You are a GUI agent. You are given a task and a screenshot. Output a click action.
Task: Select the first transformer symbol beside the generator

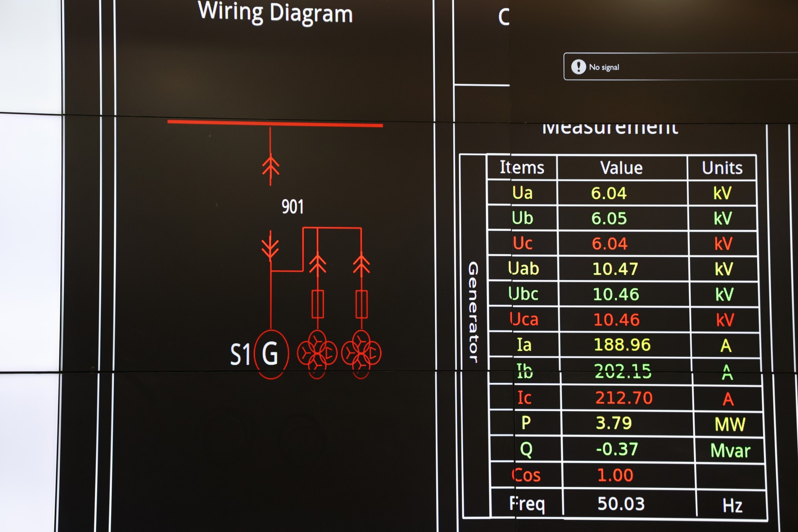[317, 354]
